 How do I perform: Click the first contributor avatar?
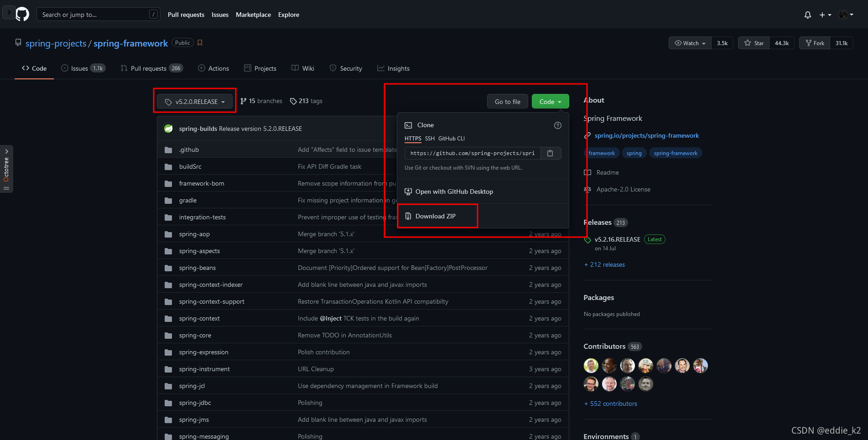pyautogui.click(x=591, y=366)
